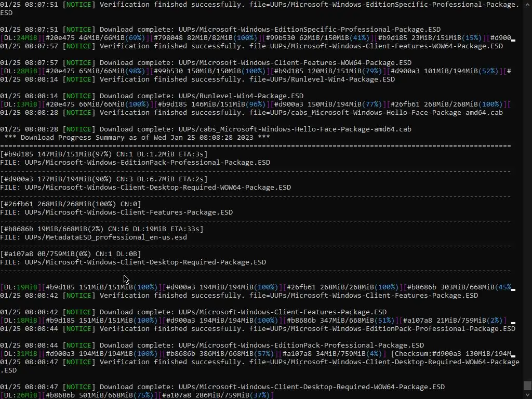Click the '[#26fb61 268MiB/268MiB(100%) CN:0]' line
This screenshot has width=532, height=399.
[x=71, y=204]
